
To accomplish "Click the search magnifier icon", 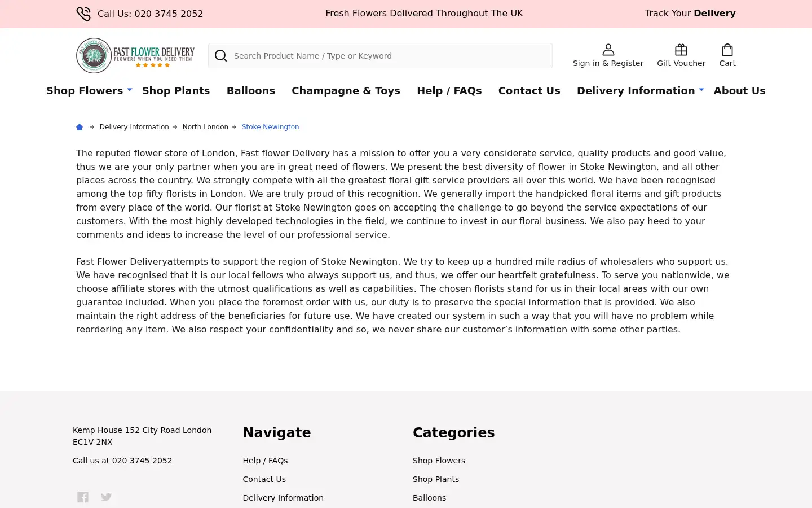I will (221, 56).
